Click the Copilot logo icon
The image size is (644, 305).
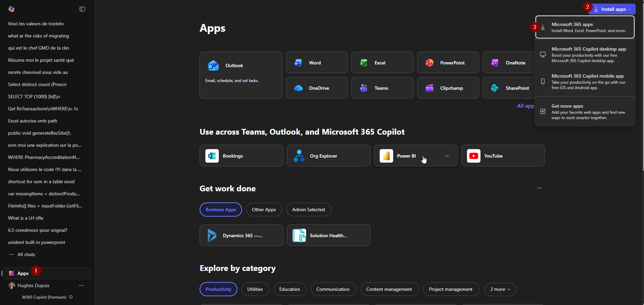(11, 9)
